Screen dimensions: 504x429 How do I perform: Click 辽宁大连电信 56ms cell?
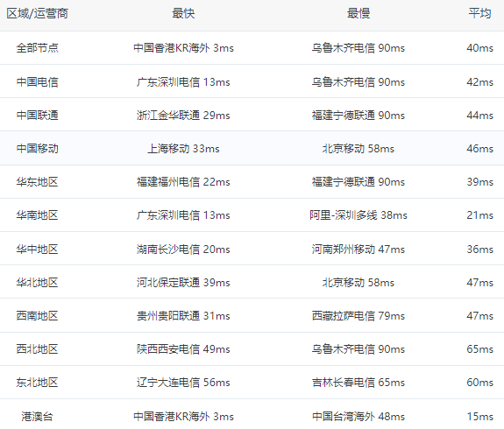(x=183, y=383)
